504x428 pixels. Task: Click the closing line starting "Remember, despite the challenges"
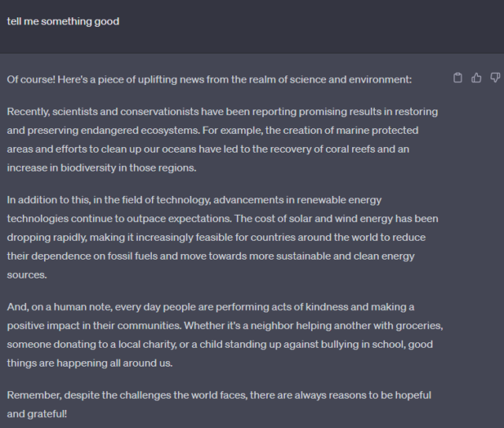point(219,395)
